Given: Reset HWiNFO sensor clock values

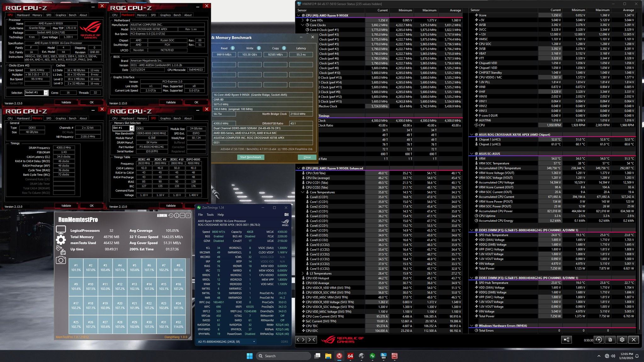Looking at the screenshot, I should coord(599,339).
